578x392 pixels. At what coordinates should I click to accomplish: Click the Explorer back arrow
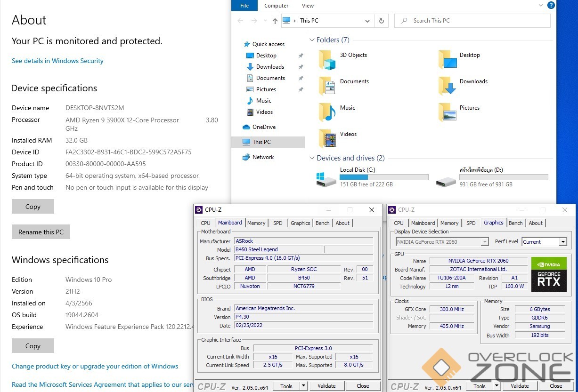[241, 21]
